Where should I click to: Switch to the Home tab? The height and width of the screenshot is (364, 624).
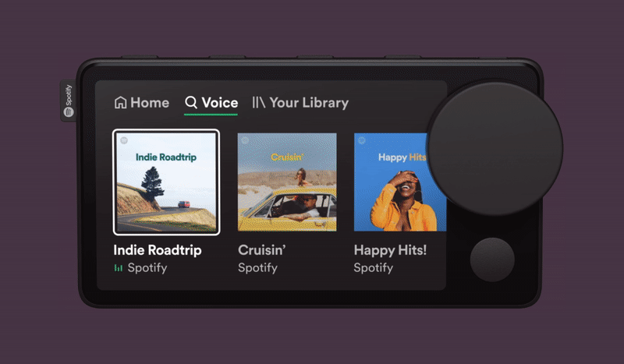tap(142, 103)
